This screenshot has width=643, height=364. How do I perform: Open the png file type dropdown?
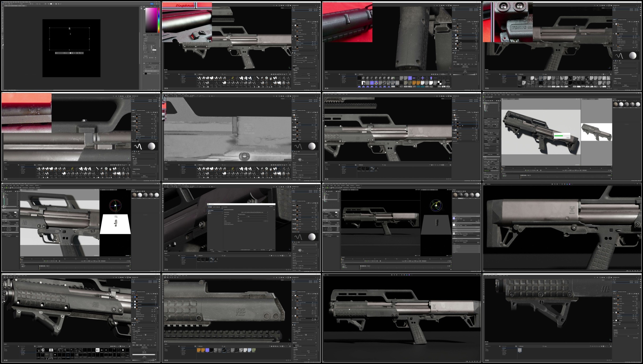pyautogui.click(x=242, y=217)
